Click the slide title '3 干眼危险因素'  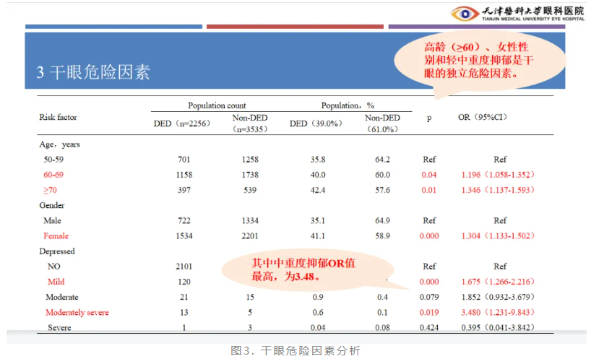(x=94, y=72)
